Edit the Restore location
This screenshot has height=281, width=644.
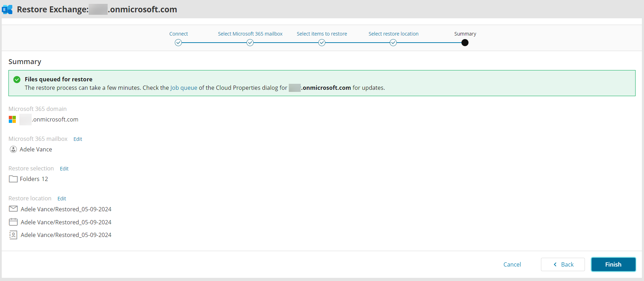click(x=62, y=199)
